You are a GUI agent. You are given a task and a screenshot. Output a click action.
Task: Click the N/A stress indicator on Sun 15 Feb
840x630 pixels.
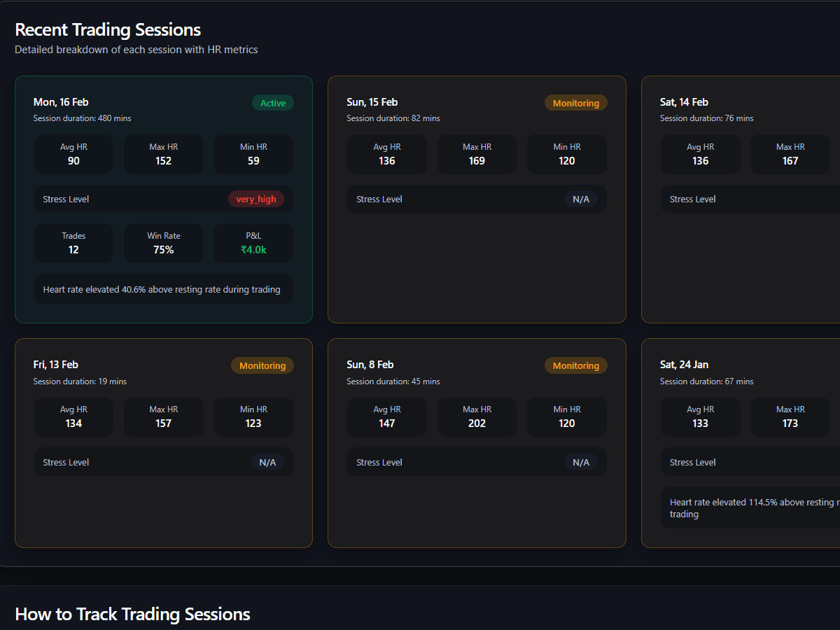click(581, 199)
